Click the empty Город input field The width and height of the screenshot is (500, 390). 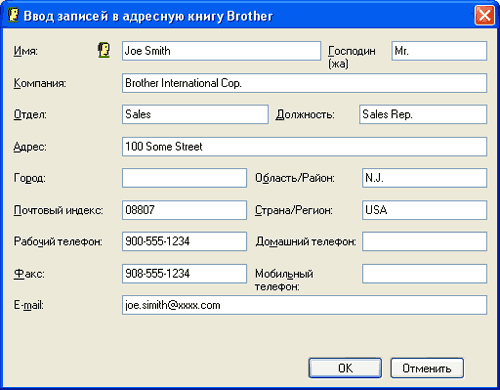point(184,178)
